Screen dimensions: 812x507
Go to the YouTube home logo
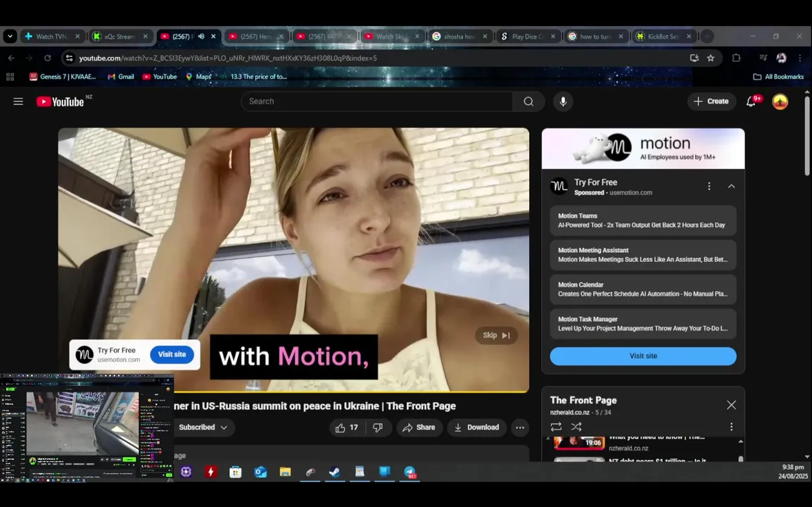coord(60,101)
